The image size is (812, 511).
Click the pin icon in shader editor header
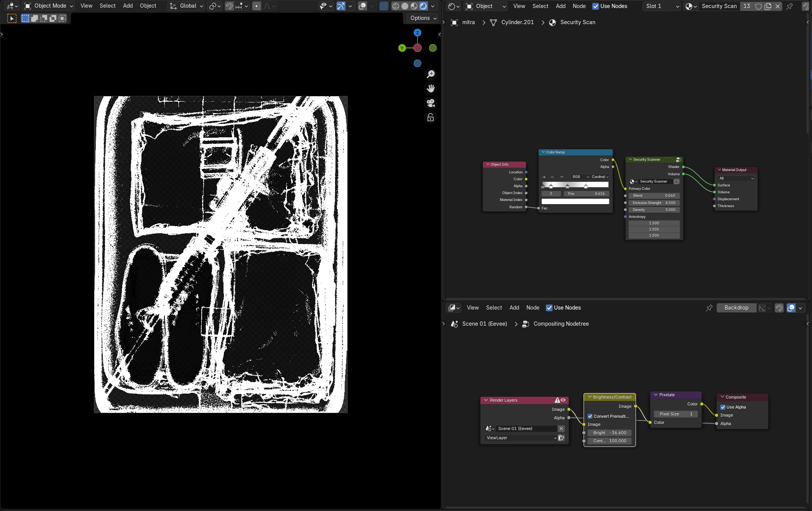coord(789,6)
